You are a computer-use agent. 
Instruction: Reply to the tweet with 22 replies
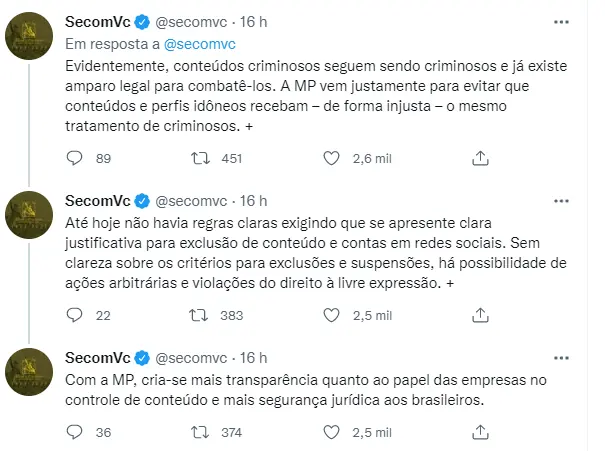point(73,315)
